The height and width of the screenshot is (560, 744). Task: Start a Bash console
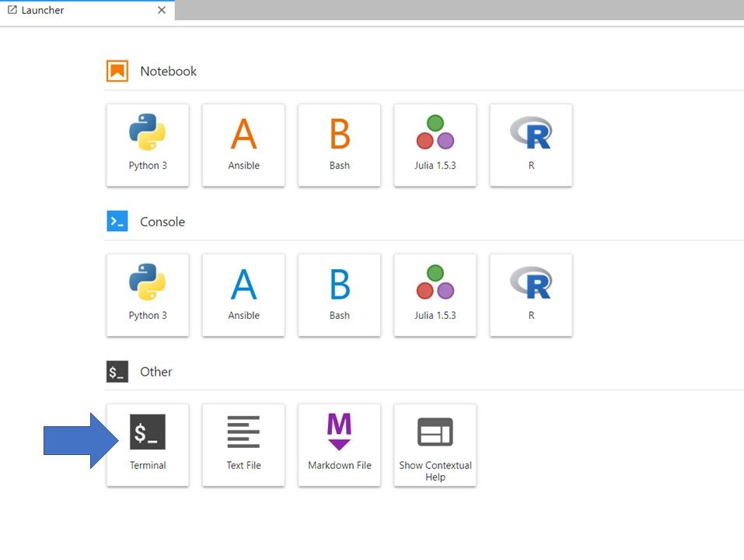pyautogui.click(x=339, y=296)
